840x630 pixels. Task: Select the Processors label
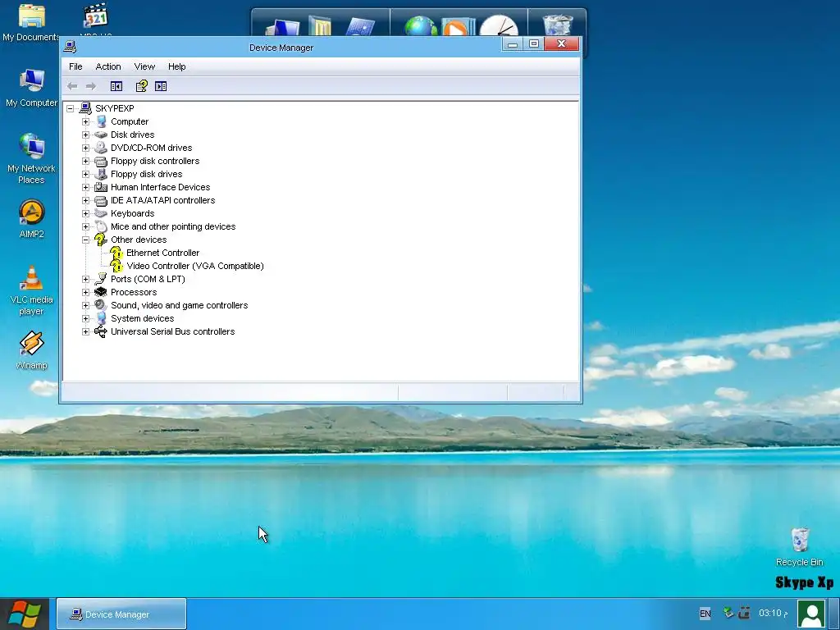coord(134,292)
